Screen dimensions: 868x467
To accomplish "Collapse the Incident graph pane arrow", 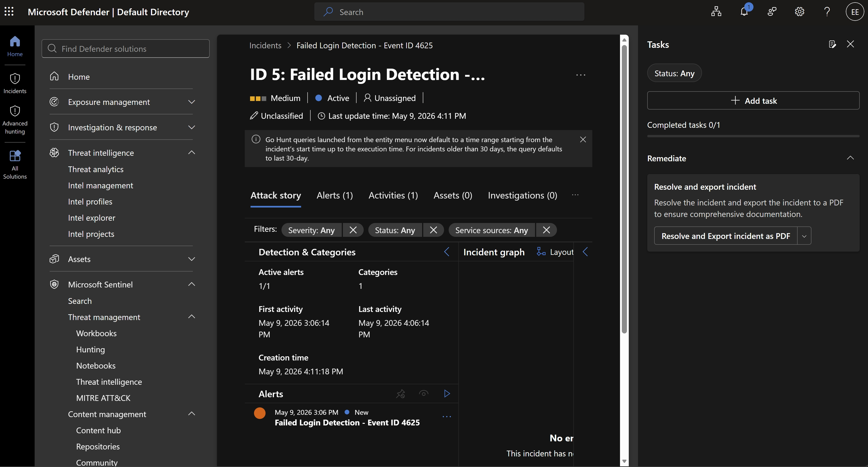I will [585, 252].
